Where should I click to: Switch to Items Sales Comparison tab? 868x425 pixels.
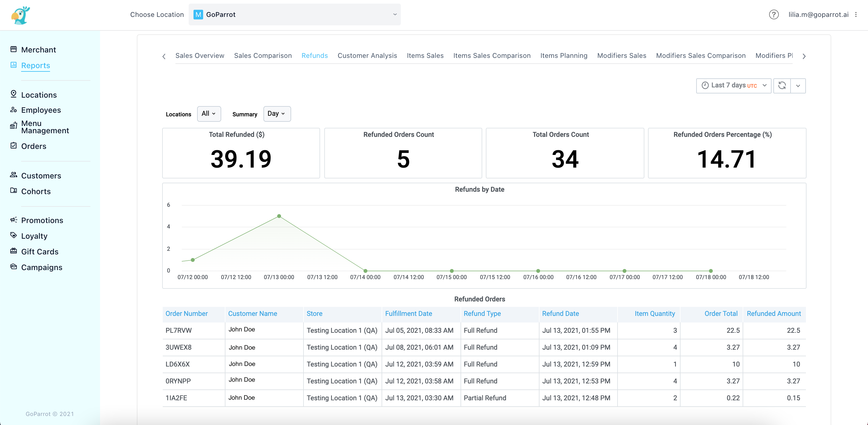click(x=492, y=55)
